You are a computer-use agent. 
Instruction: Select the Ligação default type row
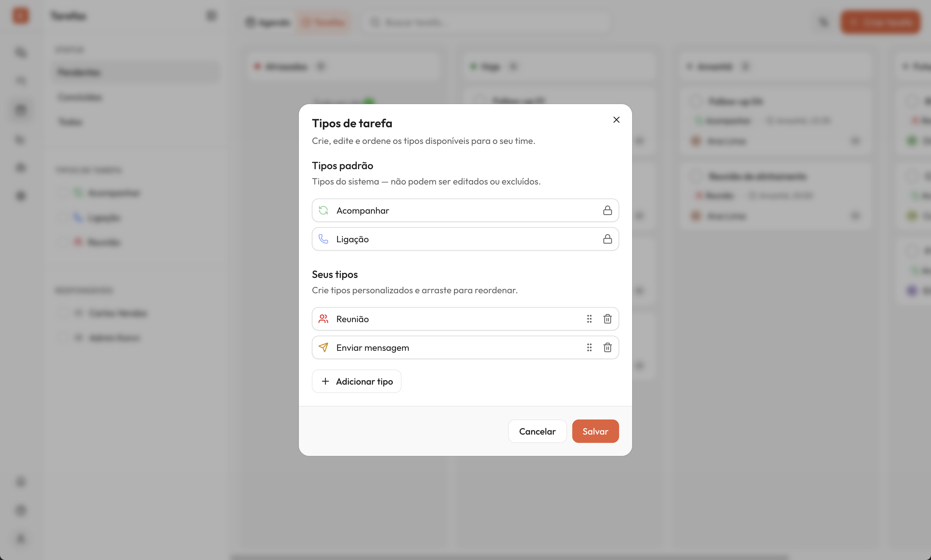(x=465, y=239)
